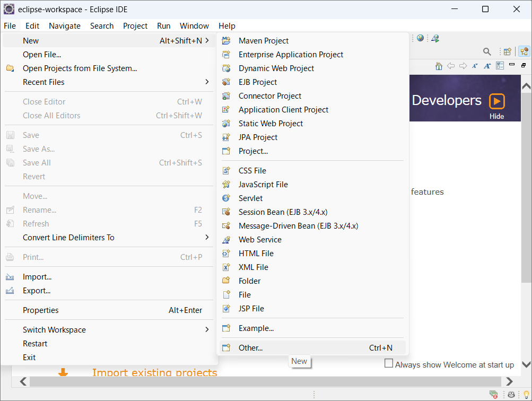Create a new Web Service
Screen dimensions: 532x401
tap(312, 240)
